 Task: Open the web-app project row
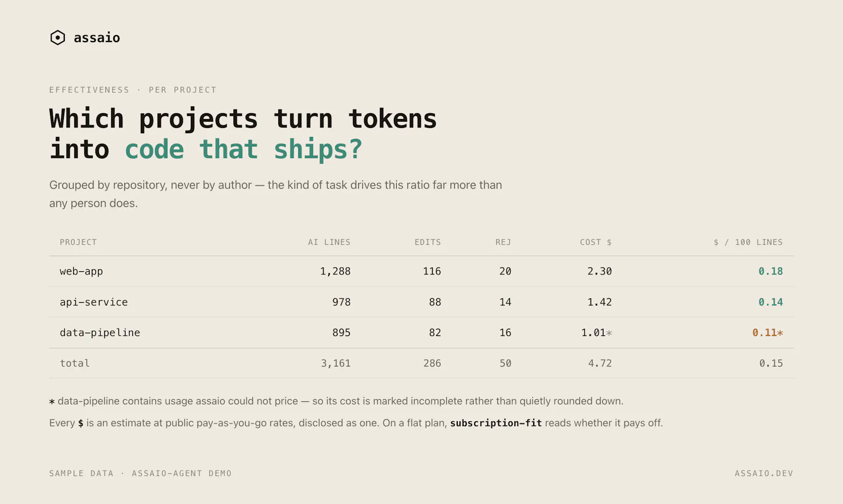(x=421, y=271)
